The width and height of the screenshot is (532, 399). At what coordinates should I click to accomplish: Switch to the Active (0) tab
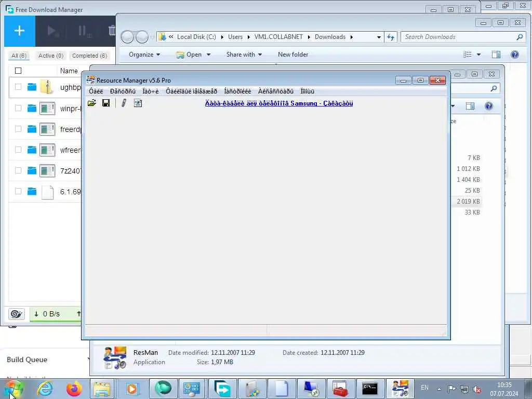[x=51, y=56]
